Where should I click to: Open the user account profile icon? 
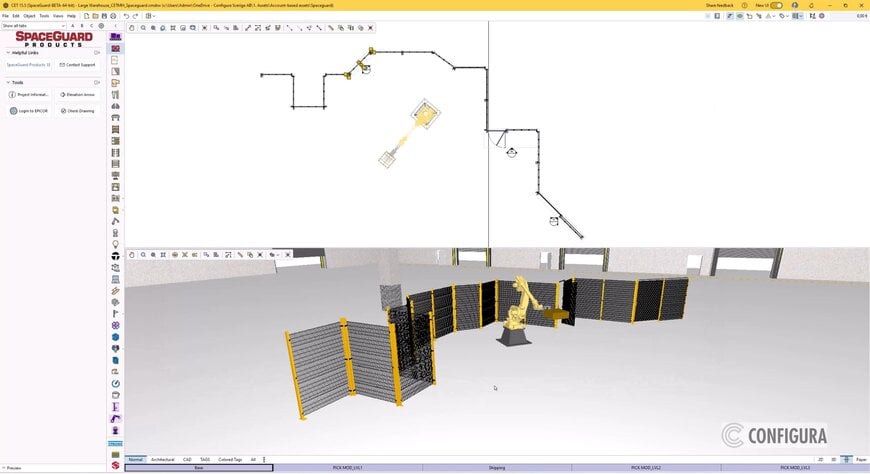[x=795, y=6]
